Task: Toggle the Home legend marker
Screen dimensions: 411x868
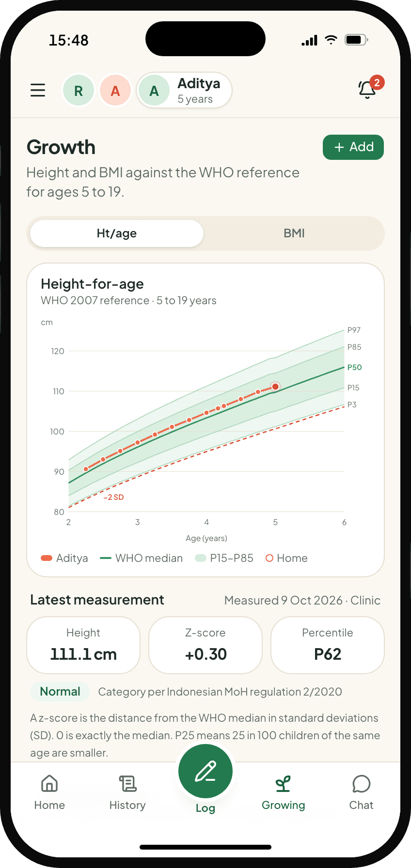Action: point(269,558)
